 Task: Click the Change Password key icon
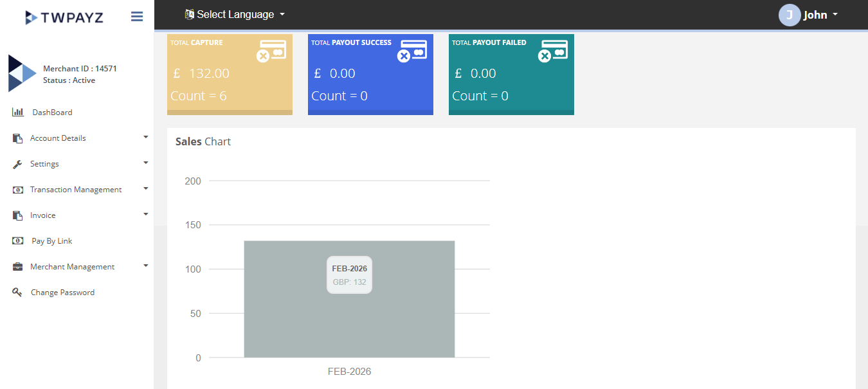tap(18, 293)
